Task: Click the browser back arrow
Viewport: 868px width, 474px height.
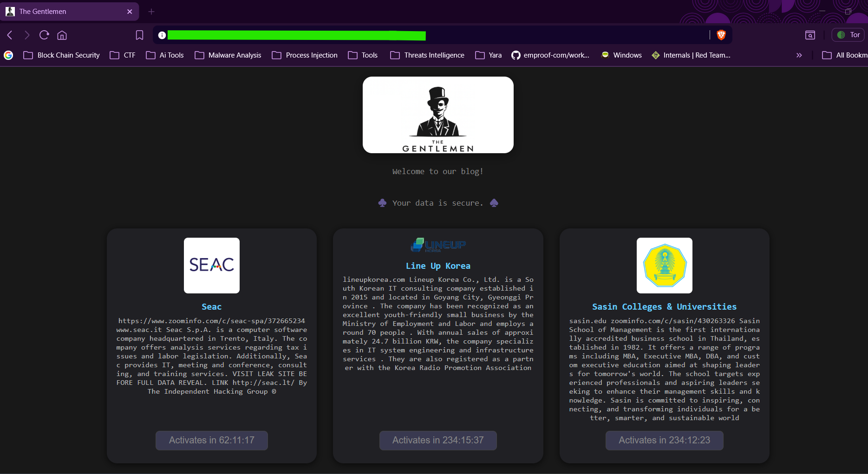Action: click(10, 35)
